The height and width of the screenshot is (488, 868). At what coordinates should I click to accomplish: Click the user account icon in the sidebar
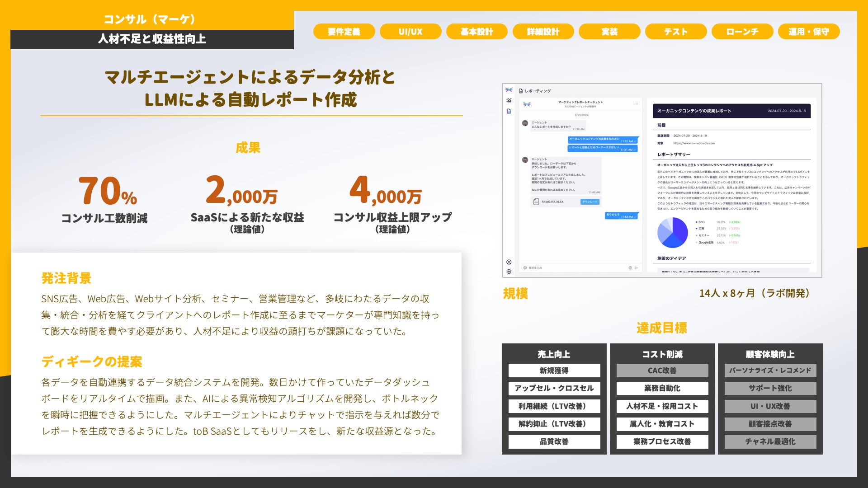pos(509,262)
